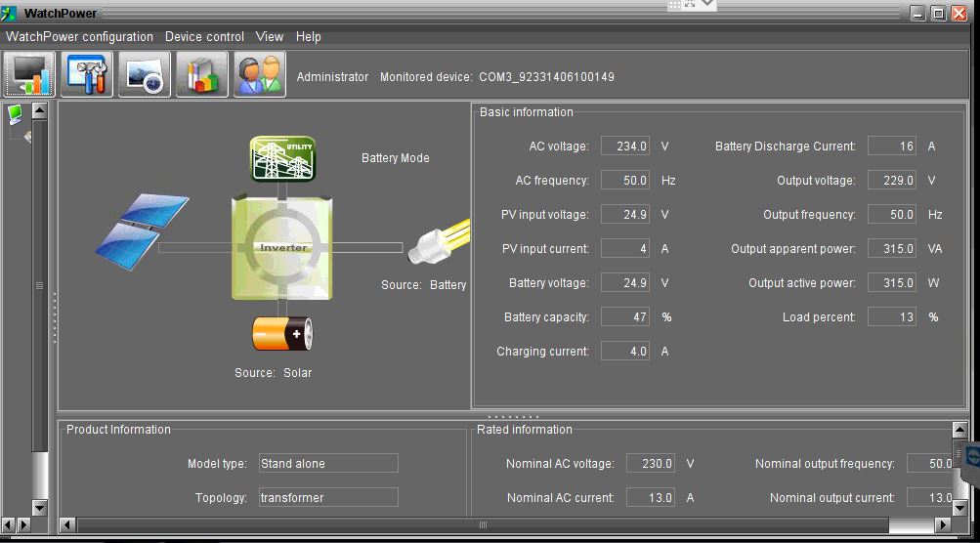Click the Output active power field

[892, 282]
